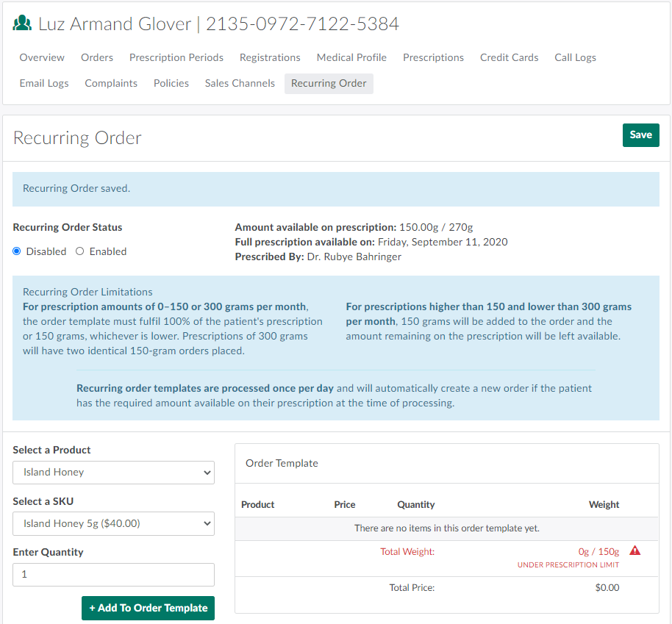Open the Overview tab
This screenshot has height=624, width=672.
coord(42,57)
